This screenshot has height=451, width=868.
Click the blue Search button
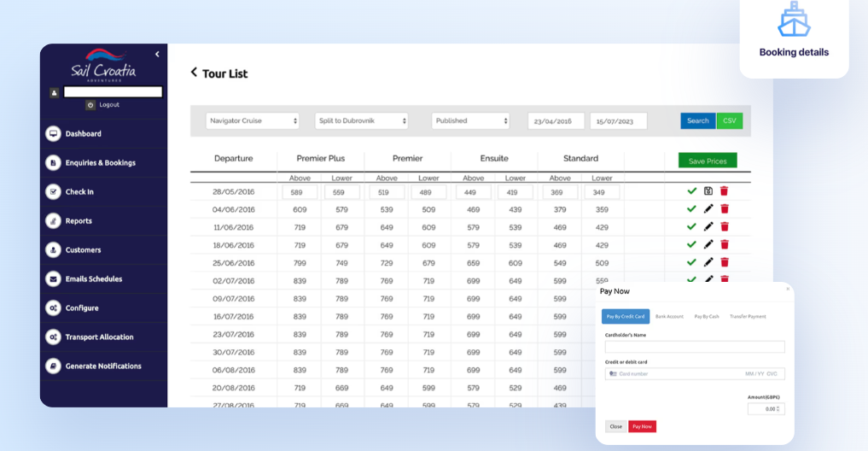tap(698, 121)
